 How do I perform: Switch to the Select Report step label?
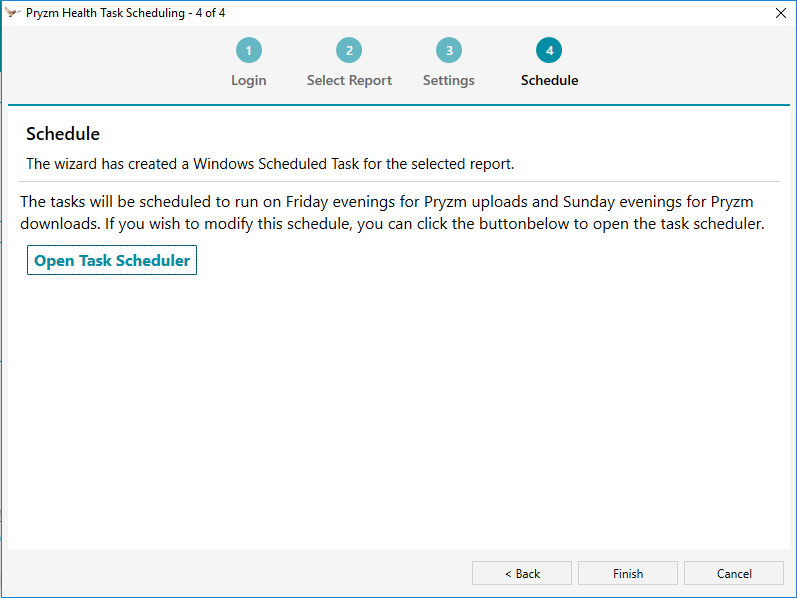[x=349, y=80]
